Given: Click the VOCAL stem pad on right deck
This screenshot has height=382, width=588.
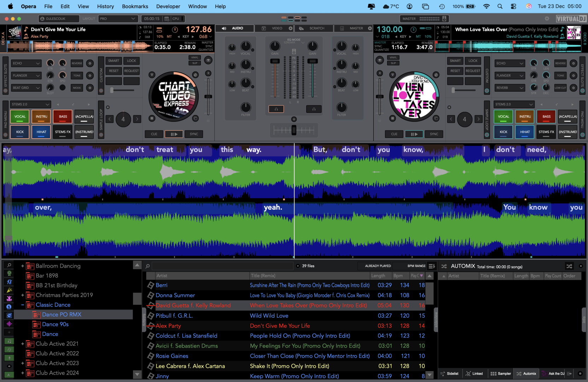Looking at the screenshot, I should (x=503, y=116).
